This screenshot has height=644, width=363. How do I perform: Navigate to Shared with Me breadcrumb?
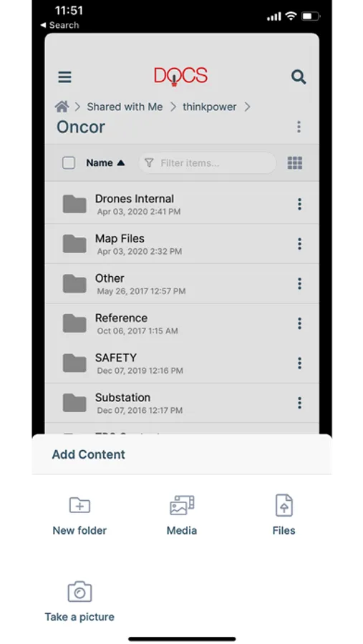click(125, 107)
